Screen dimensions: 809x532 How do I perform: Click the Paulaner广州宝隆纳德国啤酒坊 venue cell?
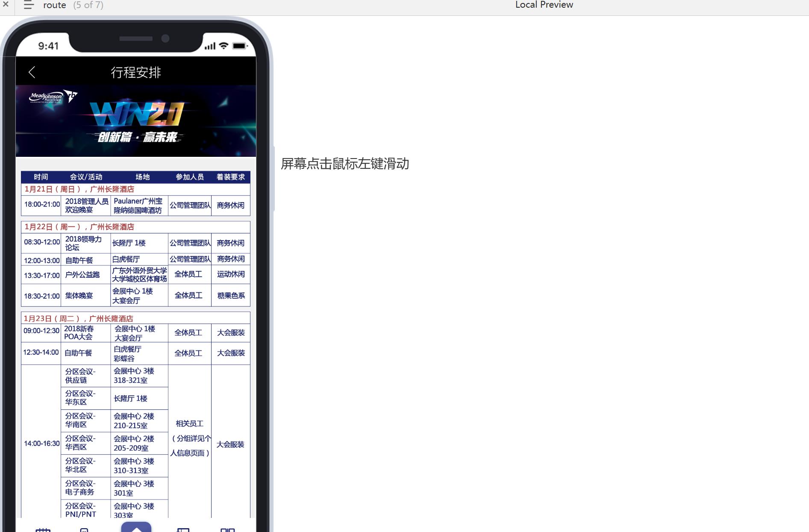pyautogui.click(x=139, y=206)
